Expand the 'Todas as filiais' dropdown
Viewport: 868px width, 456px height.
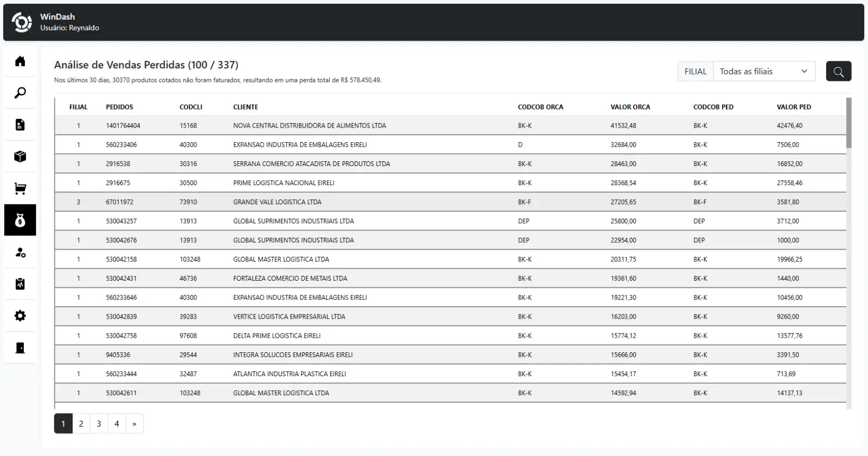point(763,71)
